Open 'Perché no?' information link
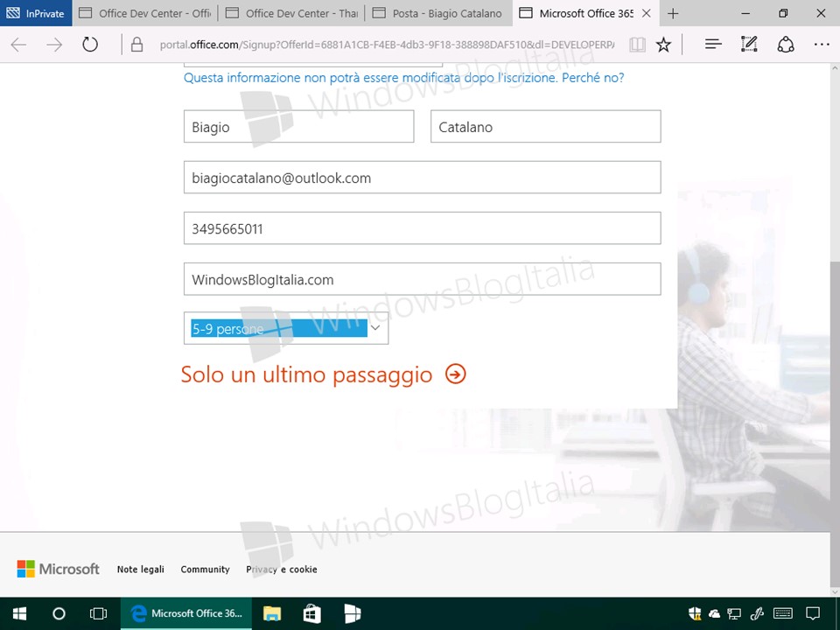 (x=593, y=78)
